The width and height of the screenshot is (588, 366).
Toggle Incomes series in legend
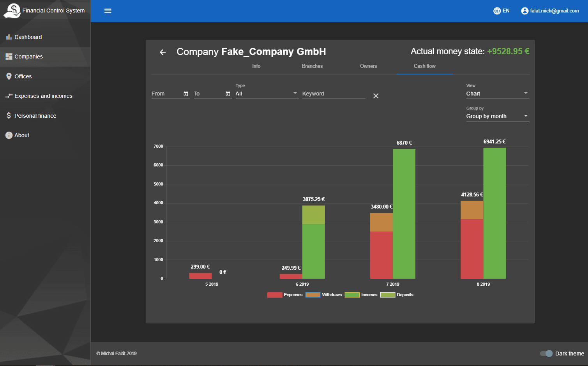361,295
